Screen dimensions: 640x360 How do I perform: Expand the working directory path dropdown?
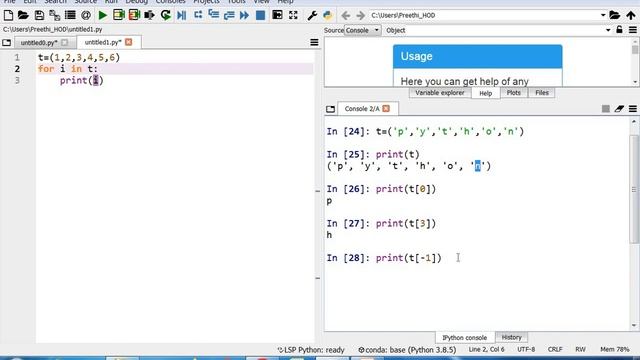603,15
